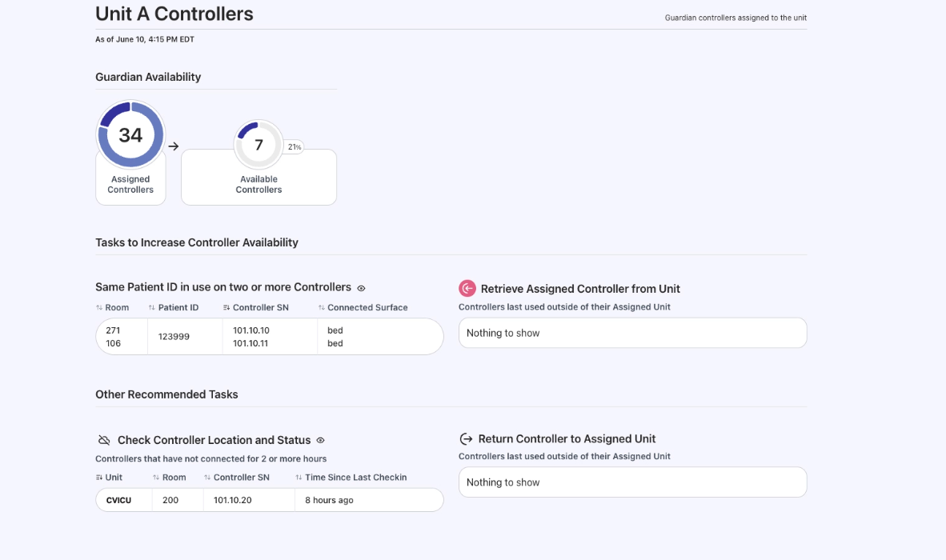Sort Controller SN column in Same Patient ID table
This screenshot has height=560, width=946.
click(226, 308)
